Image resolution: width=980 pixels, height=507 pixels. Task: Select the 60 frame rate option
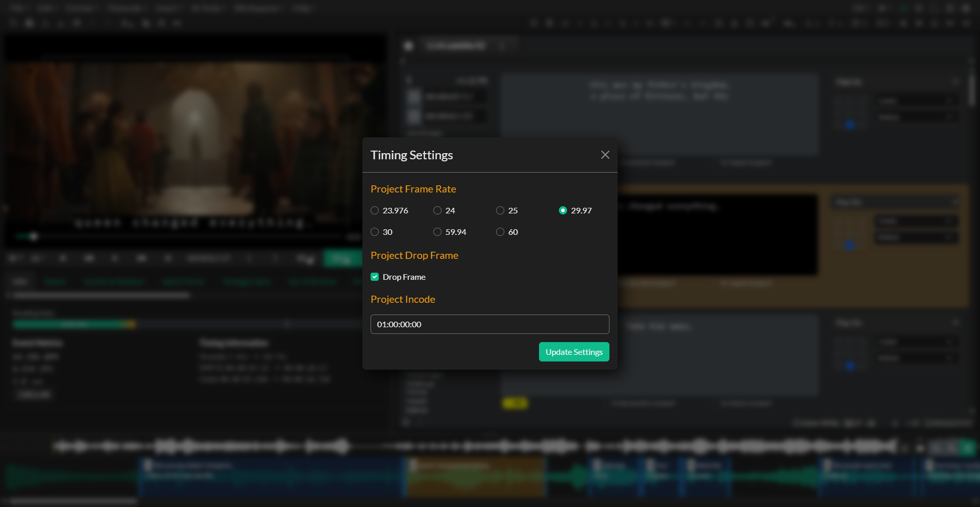(500, 232)
